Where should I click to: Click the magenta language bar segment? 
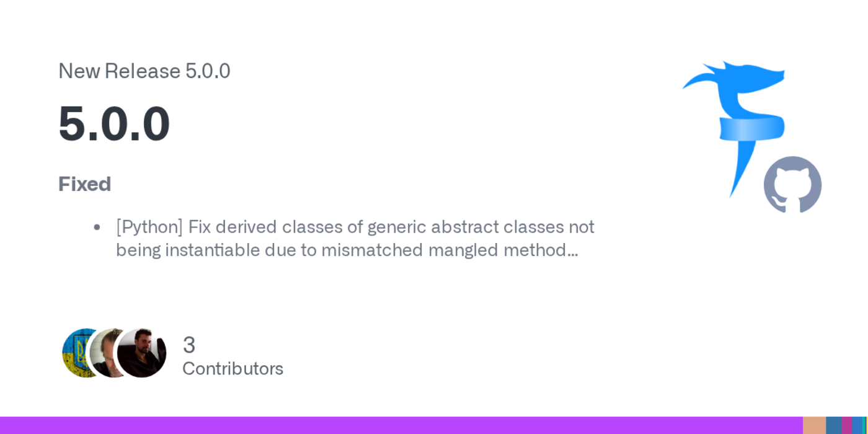[x=846, y=425]
